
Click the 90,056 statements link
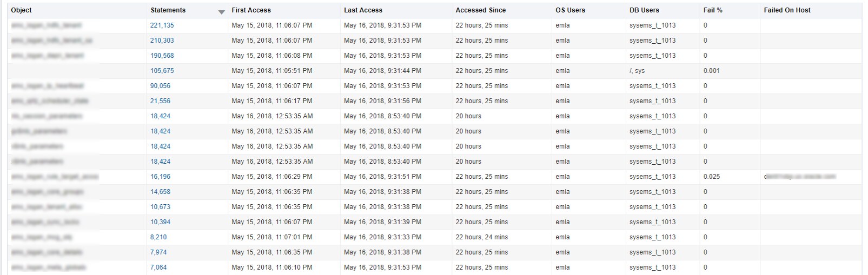(x=160, y=86)
